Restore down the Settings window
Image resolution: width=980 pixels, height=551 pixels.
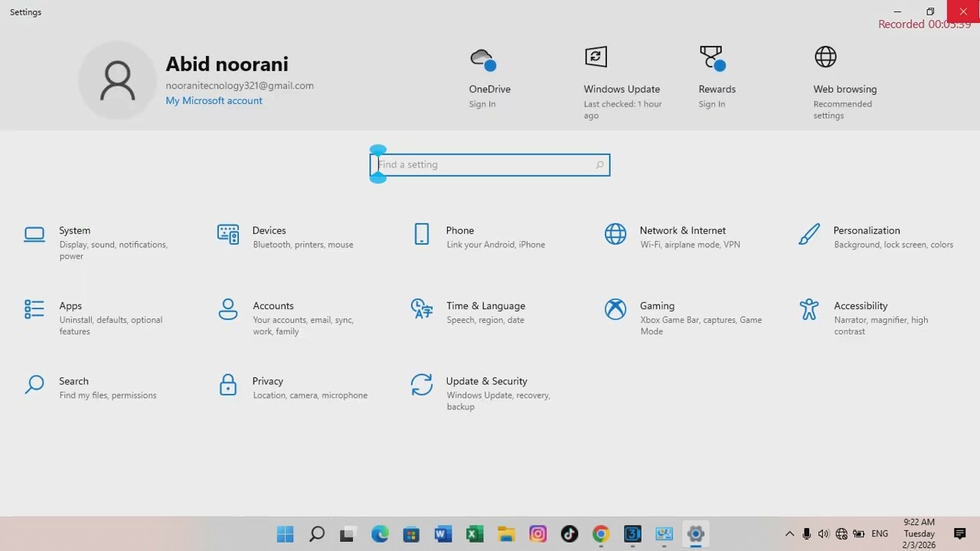pyautogui.click(x=930, y=11)
